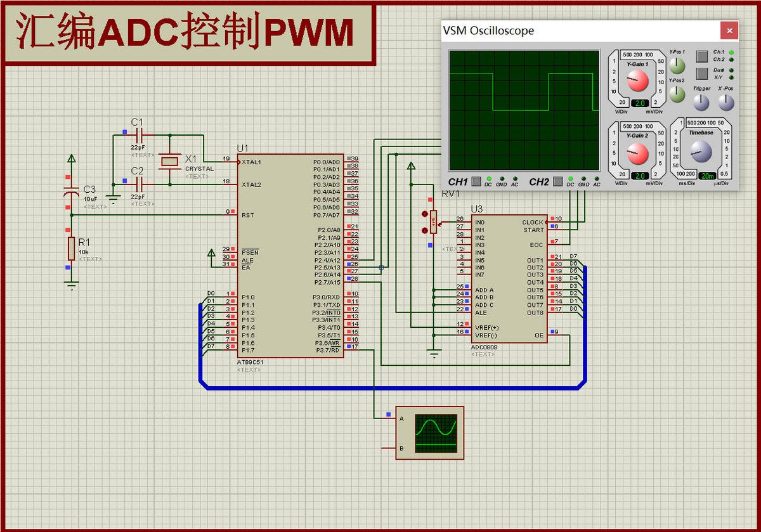Select the power terminal above potentiometer RV1

coord(411,166)
